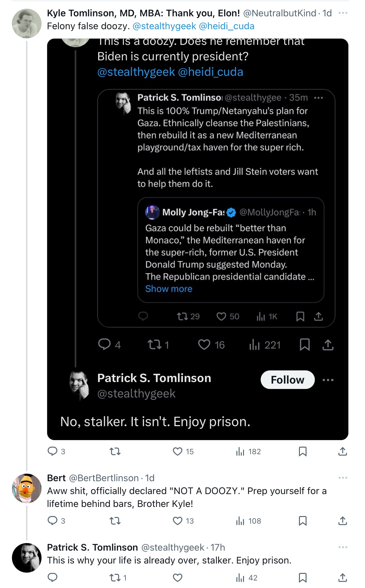Bookmark Bert's reply
Image resolution: width=365 pixels, height=588 pixels.
(x=302, y=521)
